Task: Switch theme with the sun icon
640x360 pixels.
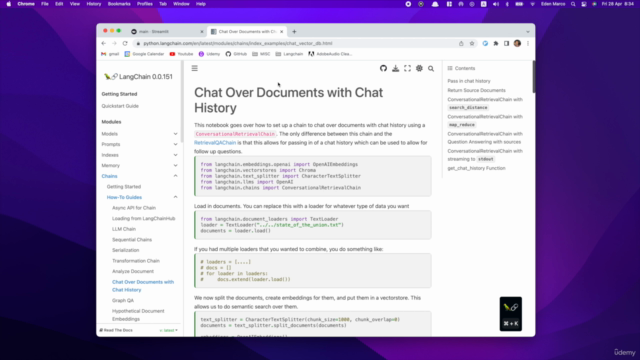Action: pyautogui.click(x=419, y=69)
